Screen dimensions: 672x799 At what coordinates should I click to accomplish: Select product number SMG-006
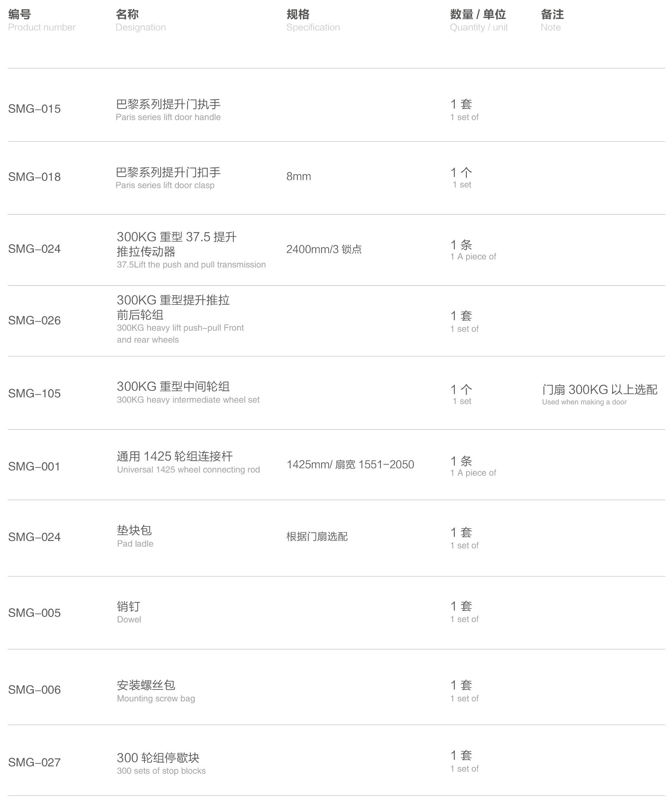point(34,689)
